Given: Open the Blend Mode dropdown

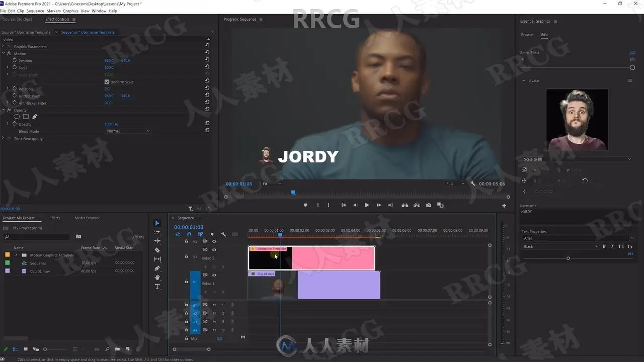Looking at the screenshot, I should pos(128,131).
